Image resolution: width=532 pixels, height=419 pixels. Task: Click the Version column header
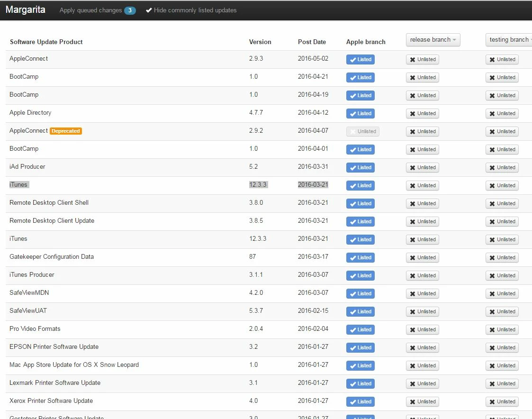click(x=260, y=42)
